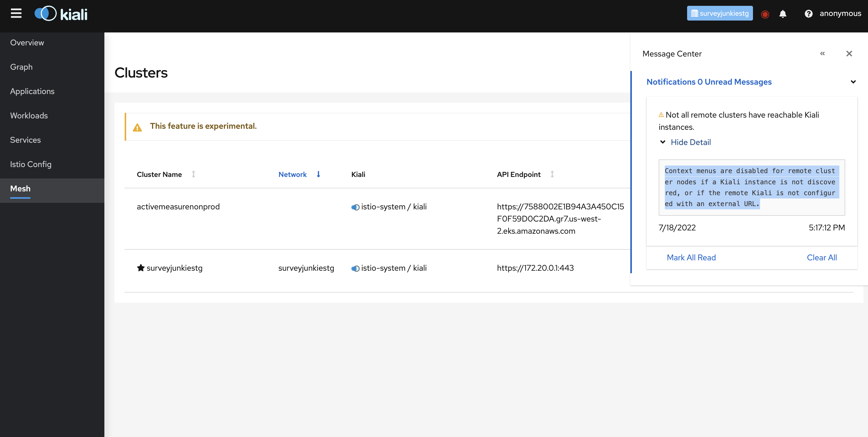Click 'This feature is experimental.' text

coord(203,126)
